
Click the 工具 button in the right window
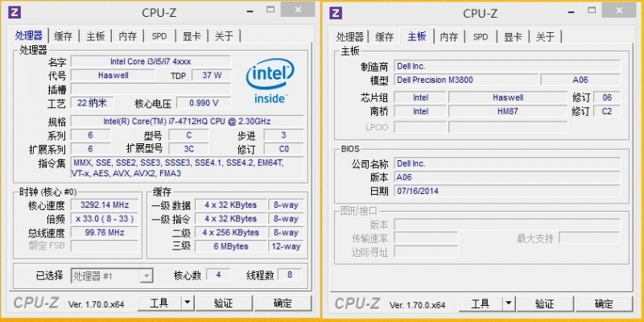tap(480, 303)
